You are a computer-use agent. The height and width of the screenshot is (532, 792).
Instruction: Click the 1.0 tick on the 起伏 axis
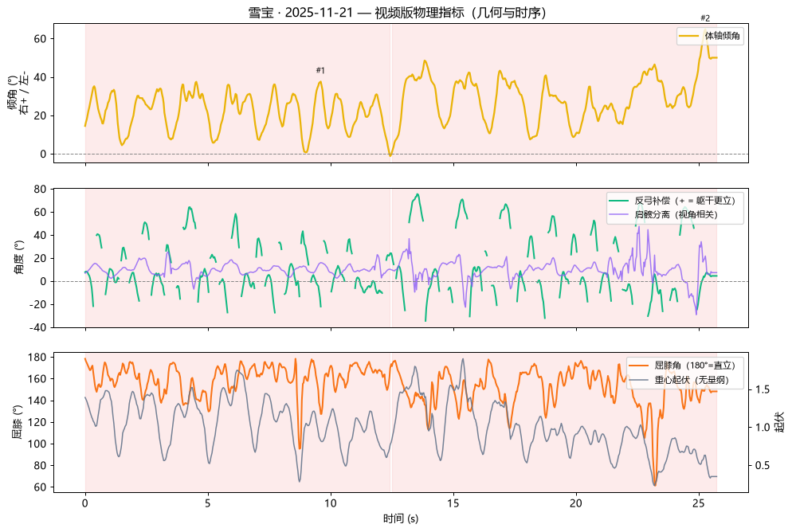[x=763, y=428]
